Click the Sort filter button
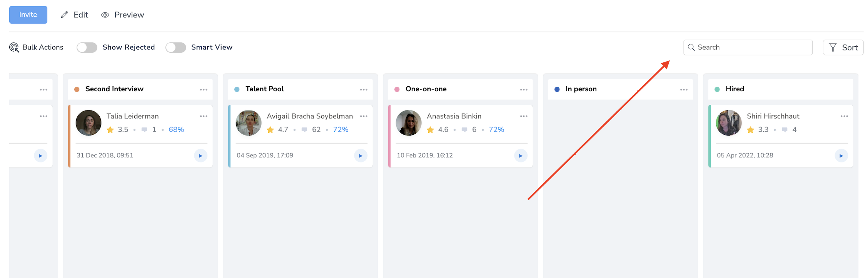The height and width of the screenshot is (278, 868). click(x=843, y=47)
